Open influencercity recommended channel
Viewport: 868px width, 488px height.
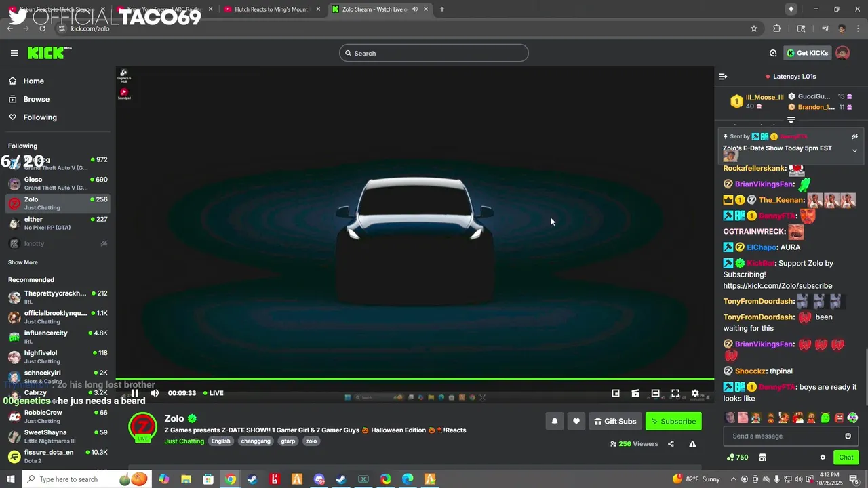(x=58, y=337)
